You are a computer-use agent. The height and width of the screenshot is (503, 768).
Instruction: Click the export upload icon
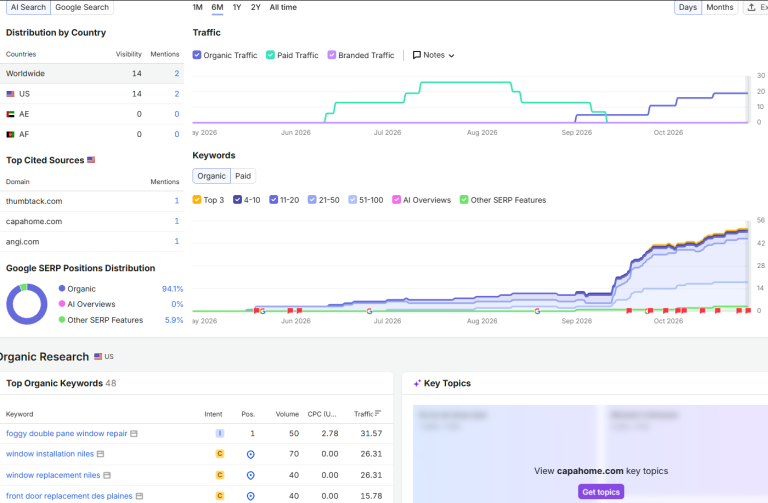(751, 7)
